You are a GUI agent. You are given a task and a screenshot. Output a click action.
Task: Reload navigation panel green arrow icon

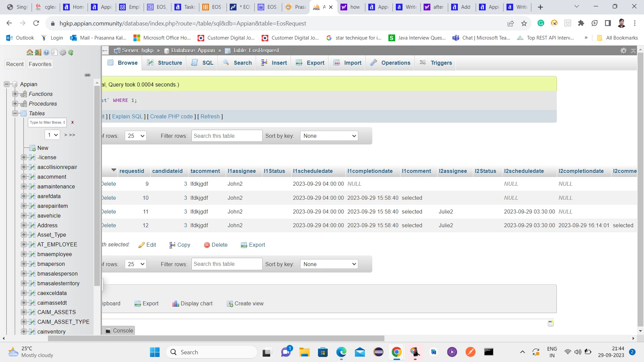[71, 52]
